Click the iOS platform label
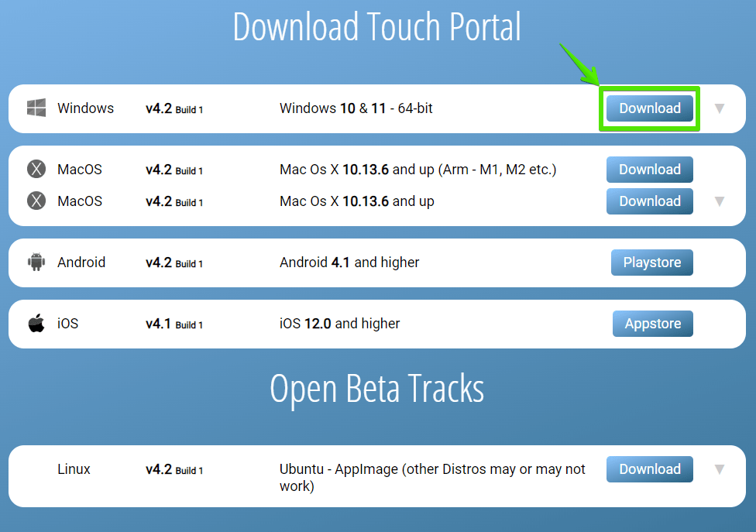Viewport: 756px width, 532px height. click(68, 324)
